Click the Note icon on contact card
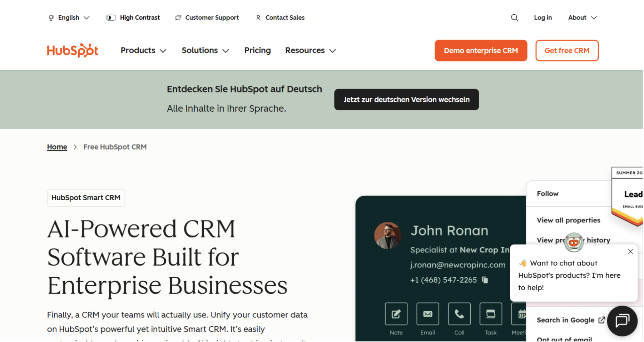Screen dimensions: 644x342 tap(396, 314)
